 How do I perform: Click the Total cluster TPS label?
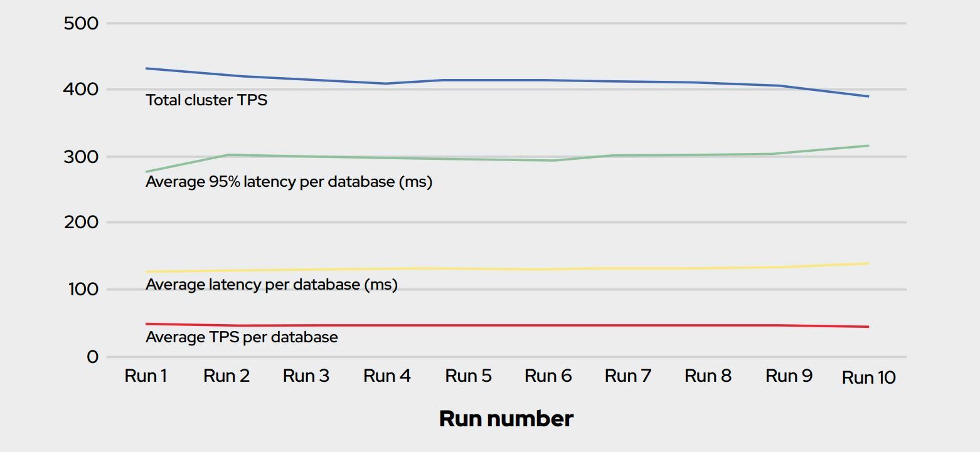coord(206,100)
